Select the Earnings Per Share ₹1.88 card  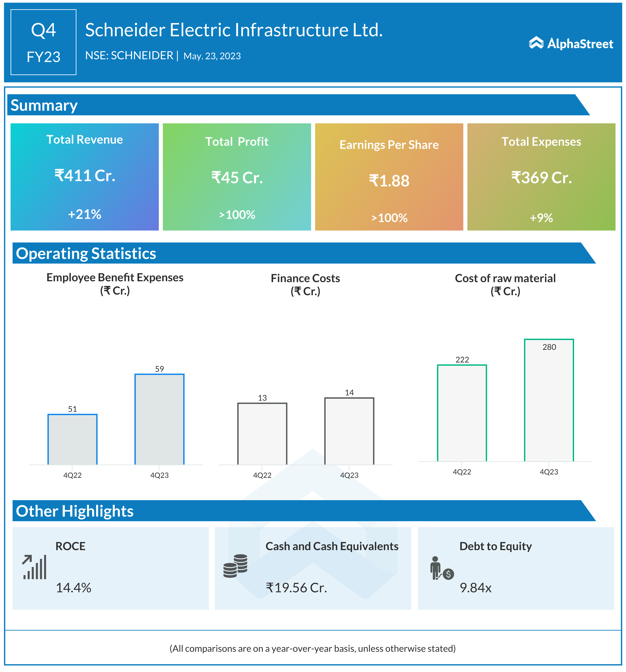[389, 177]
